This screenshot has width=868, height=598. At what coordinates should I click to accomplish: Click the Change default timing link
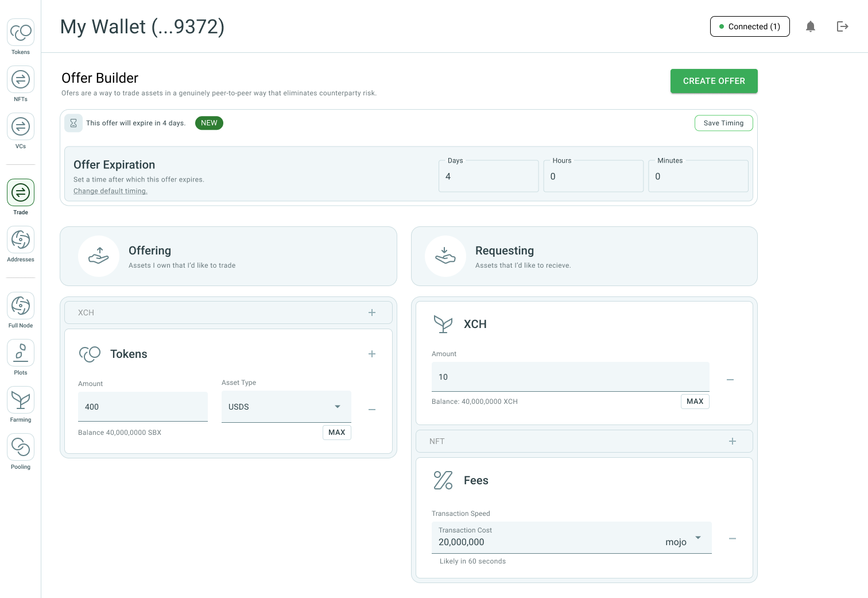[x=110, y=191]
